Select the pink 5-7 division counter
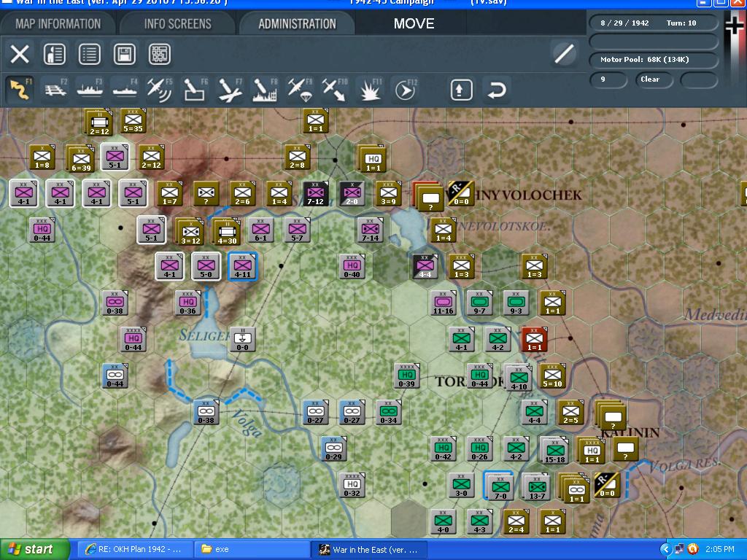The height and width of the screenshot is (560, 747). tap(297, 230)
